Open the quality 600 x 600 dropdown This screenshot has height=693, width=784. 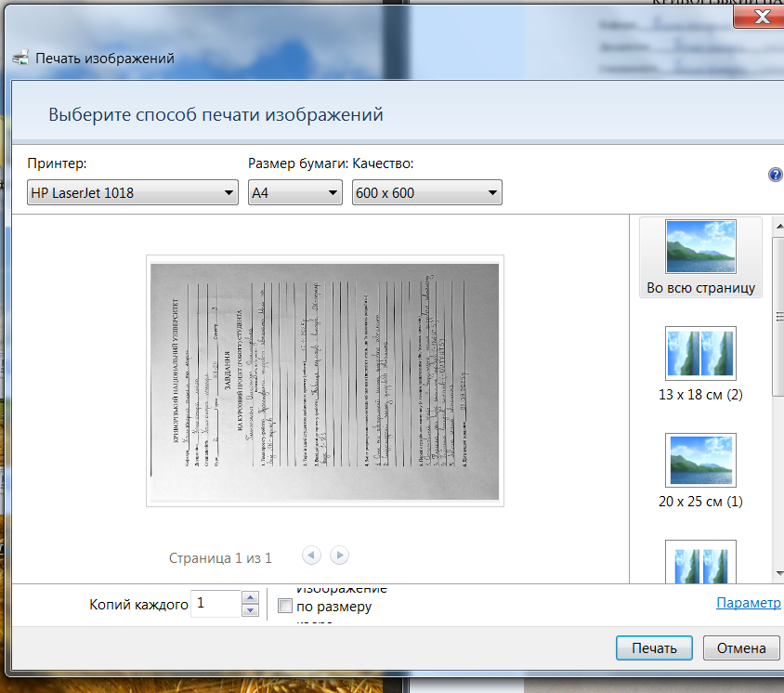click(x=427, y=192)
